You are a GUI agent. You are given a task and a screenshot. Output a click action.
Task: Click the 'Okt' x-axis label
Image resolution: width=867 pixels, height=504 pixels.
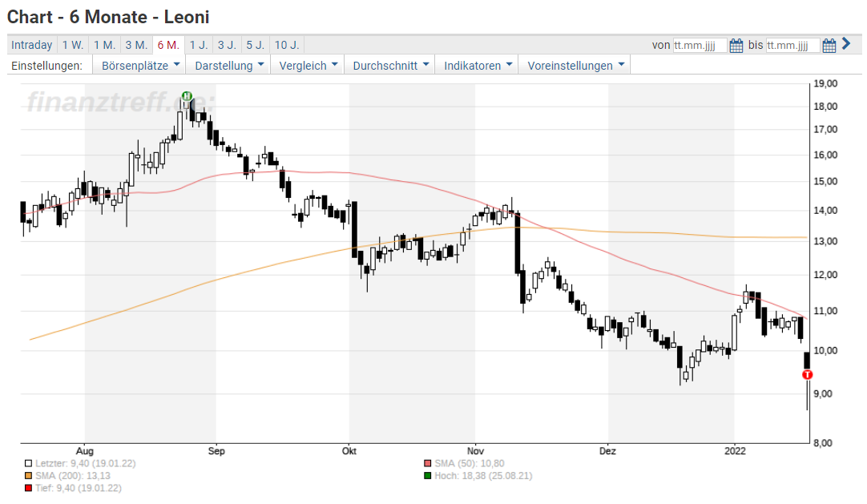349,451
